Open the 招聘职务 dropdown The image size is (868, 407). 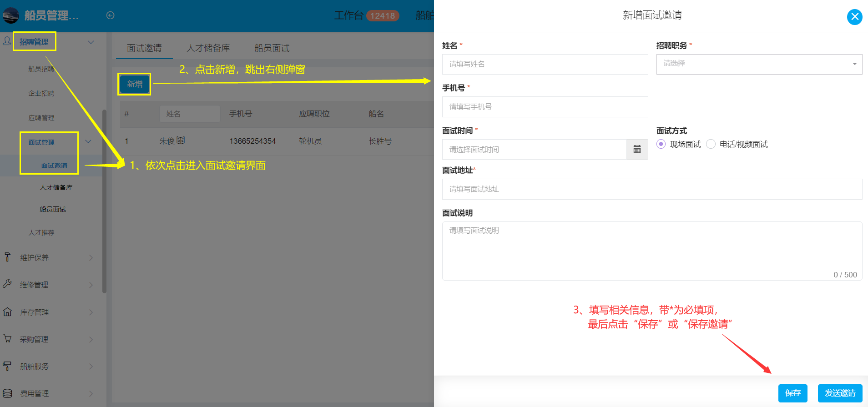pos(759,64)
